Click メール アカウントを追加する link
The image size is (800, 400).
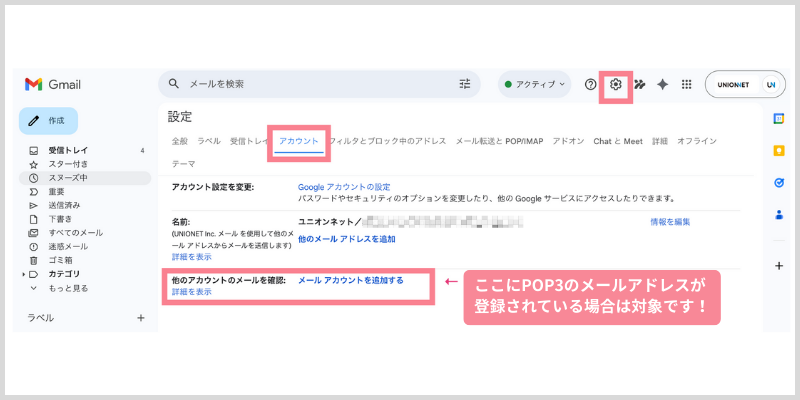[350, 280]
